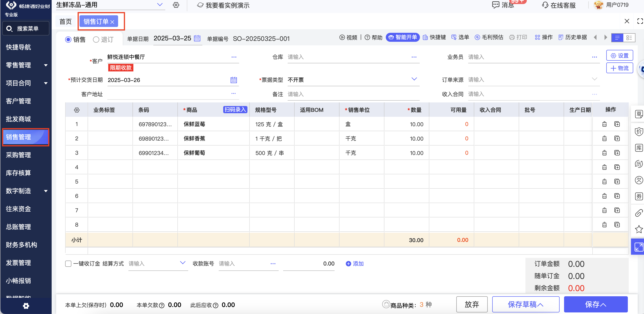Open the 操作 operations menu
The height and width of the screenshot is (314, 644).
click(543, 38)
